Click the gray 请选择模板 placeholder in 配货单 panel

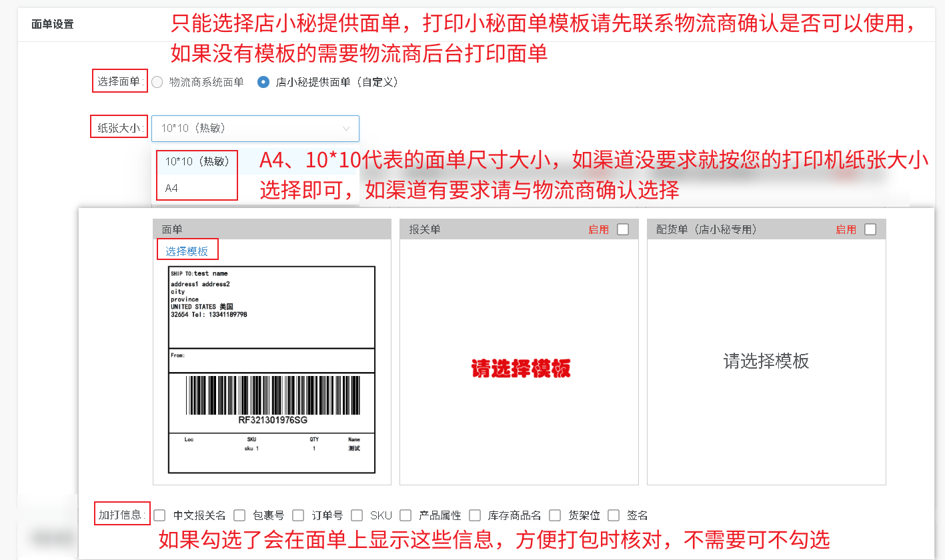[766, 361]
